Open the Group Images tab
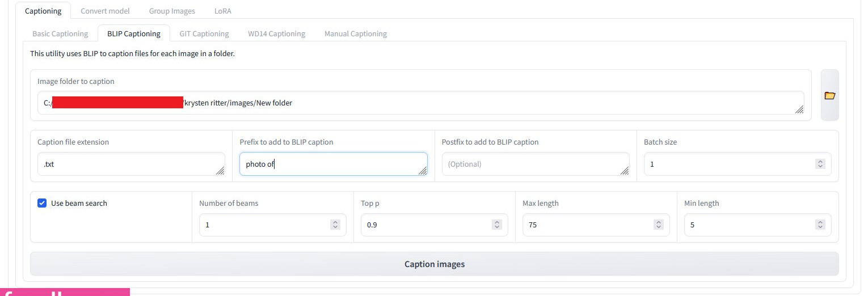This screenshot has width=868, height=296. pos(172,11)
